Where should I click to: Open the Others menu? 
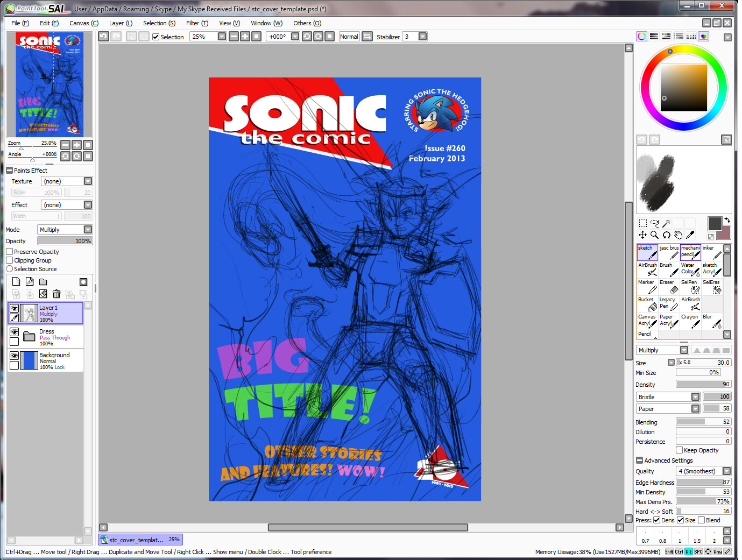[307, 23]
